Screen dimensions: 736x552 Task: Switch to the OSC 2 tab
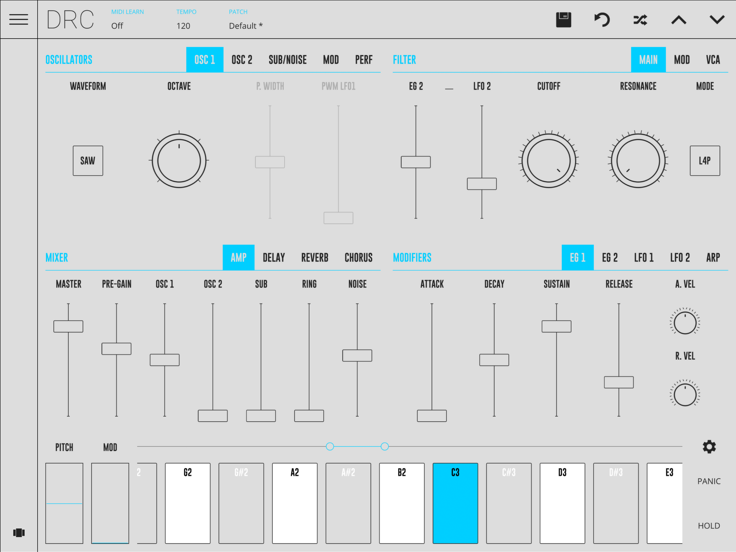pos(242,60)
